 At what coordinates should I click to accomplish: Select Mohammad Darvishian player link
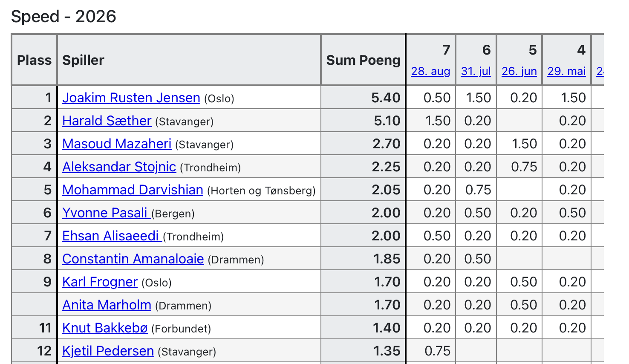pos(133,190)
